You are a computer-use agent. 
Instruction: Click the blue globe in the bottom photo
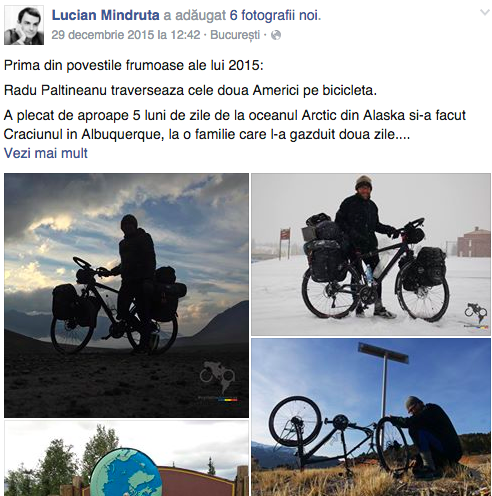(126, 473)
